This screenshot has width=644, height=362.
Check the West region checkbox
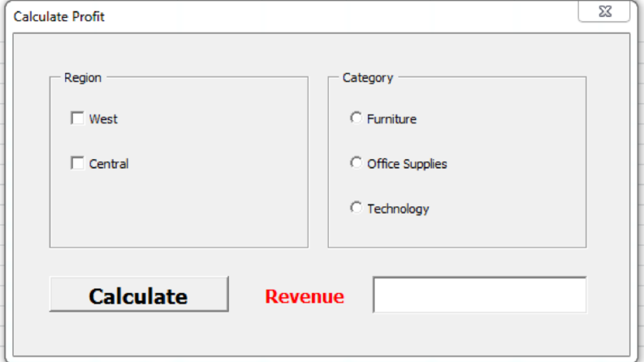[77, 119]
